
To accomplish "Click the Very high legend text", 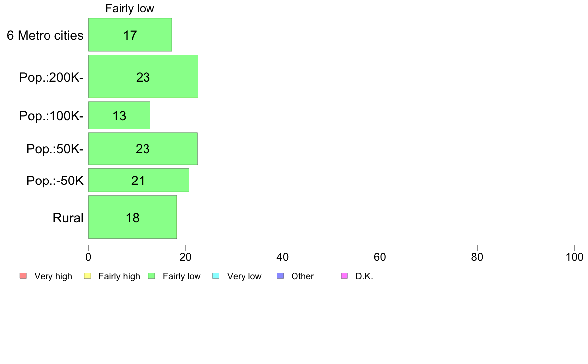I will [53, 276].
